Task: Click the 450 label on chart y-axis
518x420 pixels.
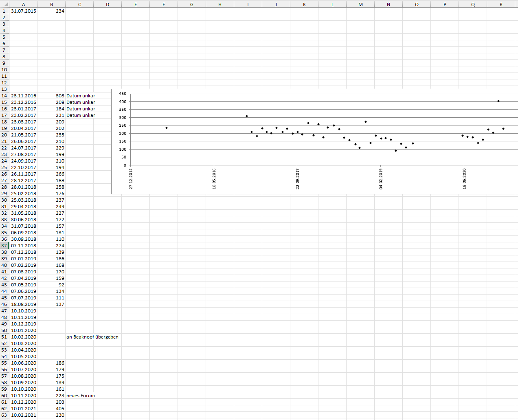Action: [x=122, y=94]
